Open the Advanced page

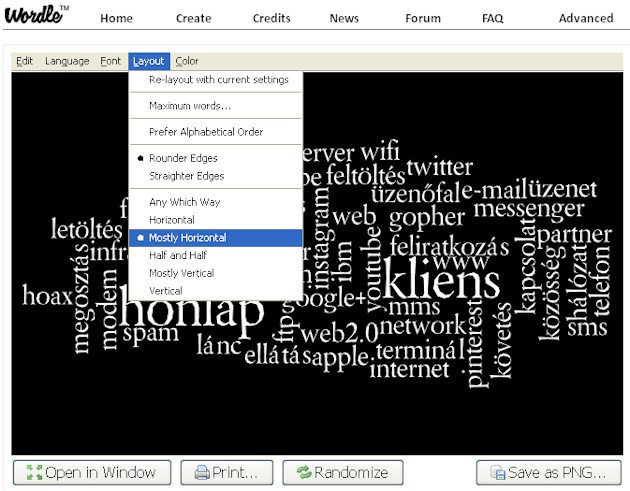586,18
